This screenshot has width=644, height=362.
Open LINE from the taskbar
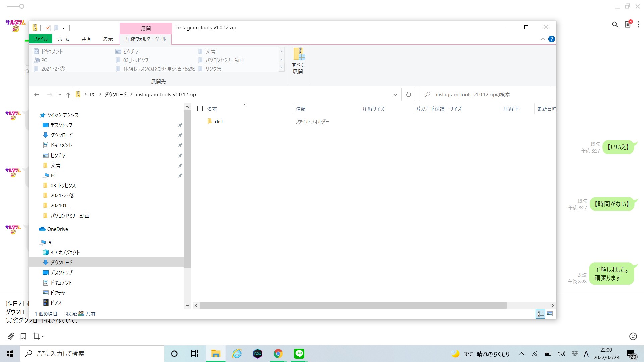(x=299, y=354)
